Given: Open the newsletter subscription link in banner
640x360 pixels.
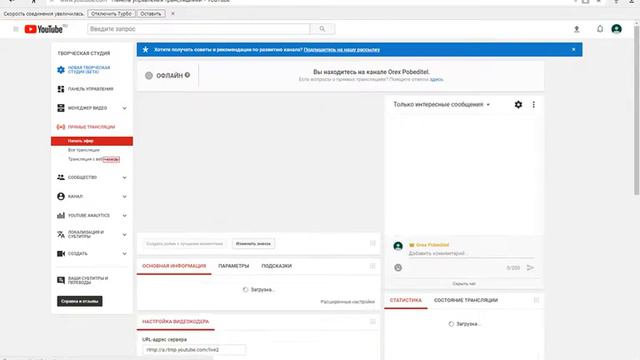Looking at the screenshot, I should tap(342, 50).
